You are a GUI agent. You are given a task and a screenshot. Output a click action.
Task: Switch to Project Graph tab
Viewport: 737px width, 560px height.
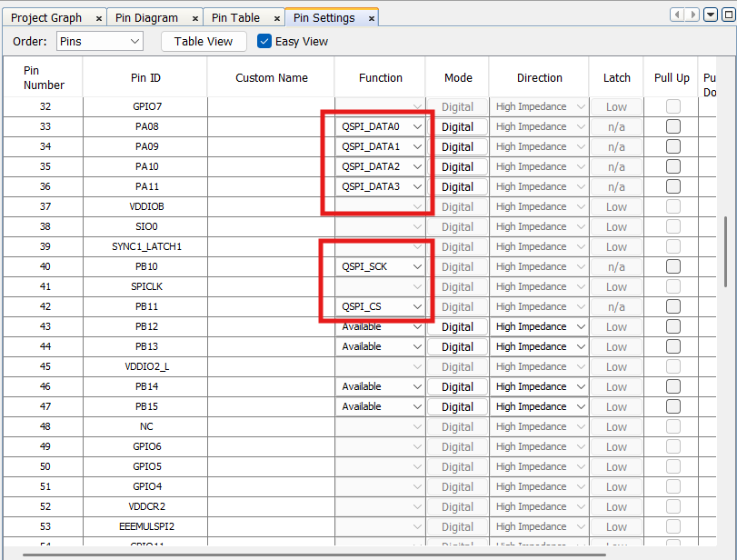click(46, 18)
